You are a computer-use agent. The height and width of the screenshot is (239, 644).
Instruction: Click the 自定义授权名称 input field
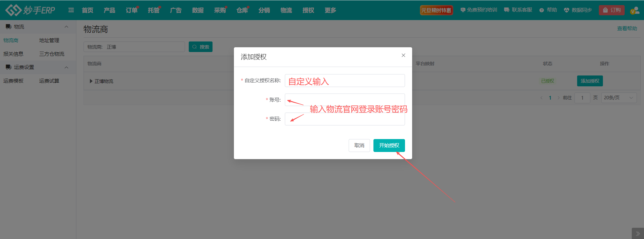click(x=345, y=81)
